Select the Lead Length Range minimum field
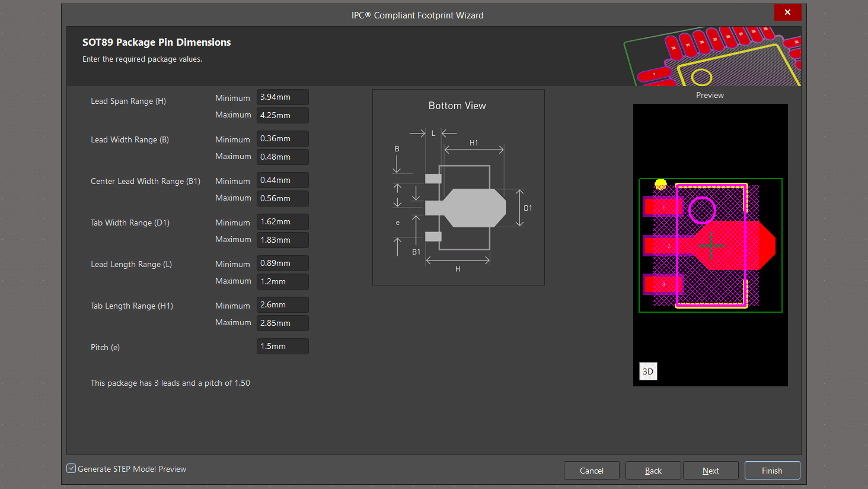 pos(282,263)
